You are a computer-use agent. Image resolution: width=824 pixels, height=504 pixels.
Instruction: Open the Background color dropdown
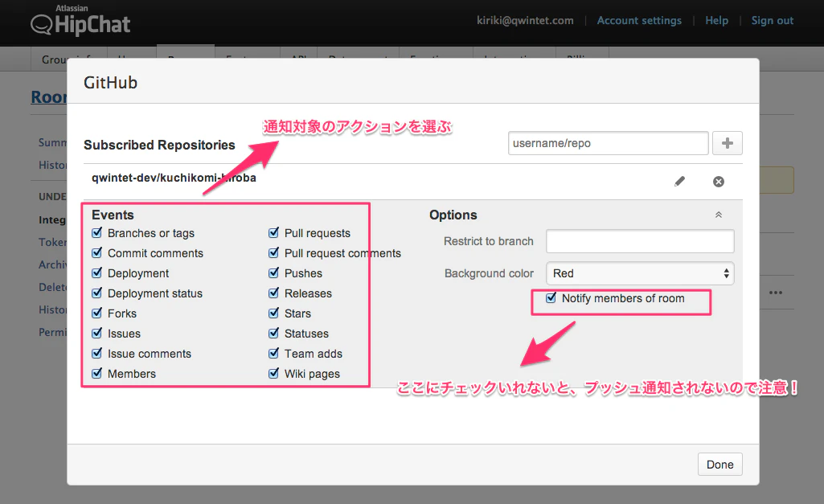click(x=640, y=273)
